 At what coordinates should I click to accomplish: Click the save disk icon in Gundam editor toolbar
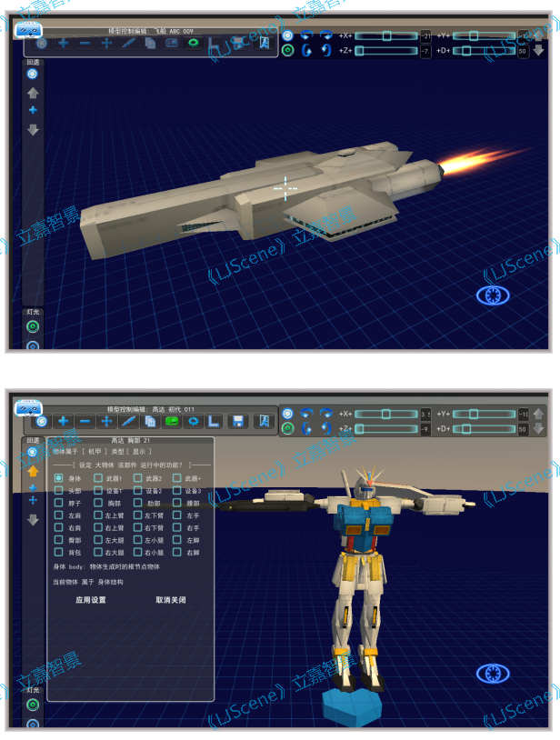pyautogui.click(x=237, y=421)
